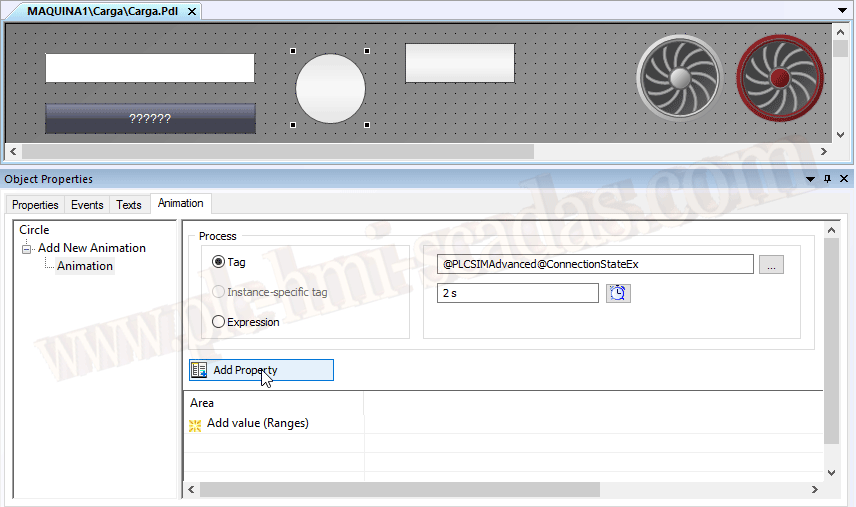Click the canvas horizontal scrollbar thumb
This screenshot has width=856, height=507.
click(277, 151)
